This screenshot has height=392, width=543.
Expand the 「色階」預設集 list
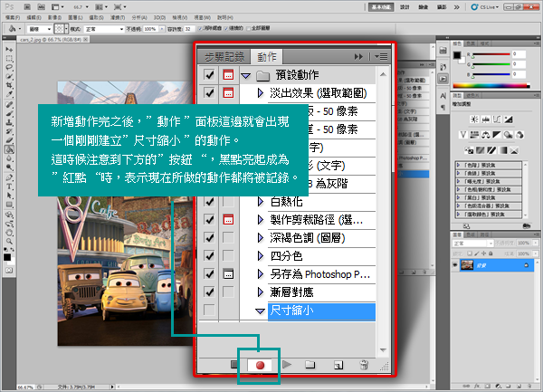tap(458, 165)
